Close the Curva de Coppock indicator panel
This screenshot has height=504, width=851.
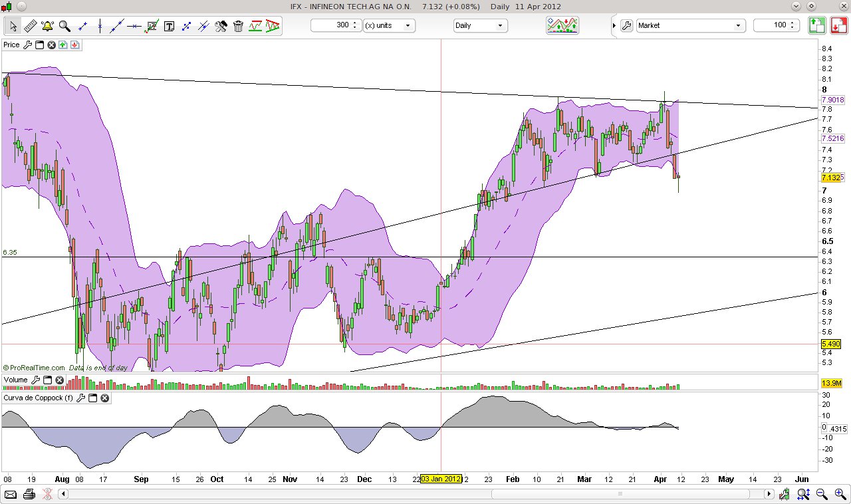point(104,398)
